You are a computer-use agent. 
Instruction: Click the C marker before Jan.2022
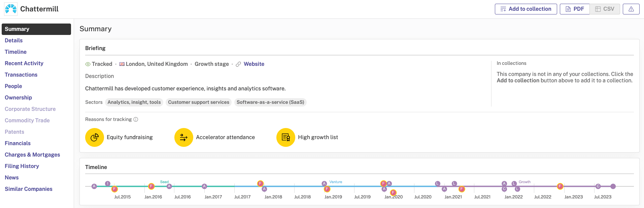[x=504, y=189]
